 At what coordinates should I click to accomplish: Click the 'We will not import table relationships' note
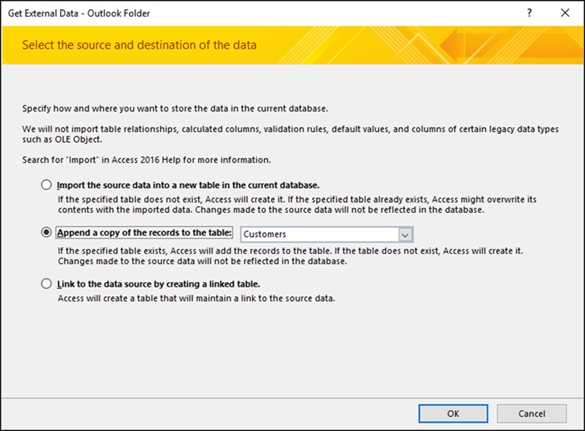[x=290, y=134]
